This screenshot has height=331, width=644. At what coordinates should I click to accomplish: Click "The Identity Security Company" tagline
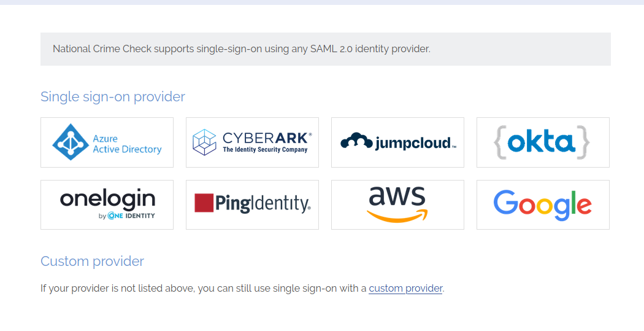point(265,150)
